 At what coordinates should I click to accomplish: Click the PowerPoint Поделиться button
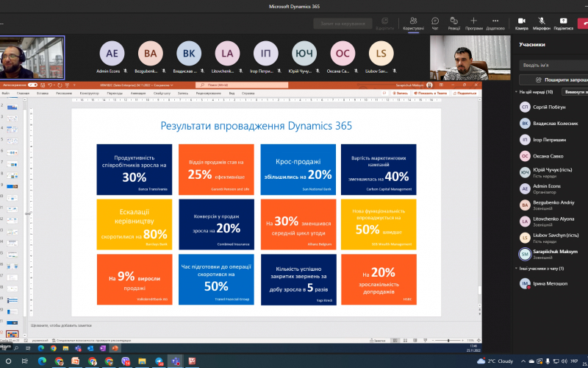[x=465, y=93]
